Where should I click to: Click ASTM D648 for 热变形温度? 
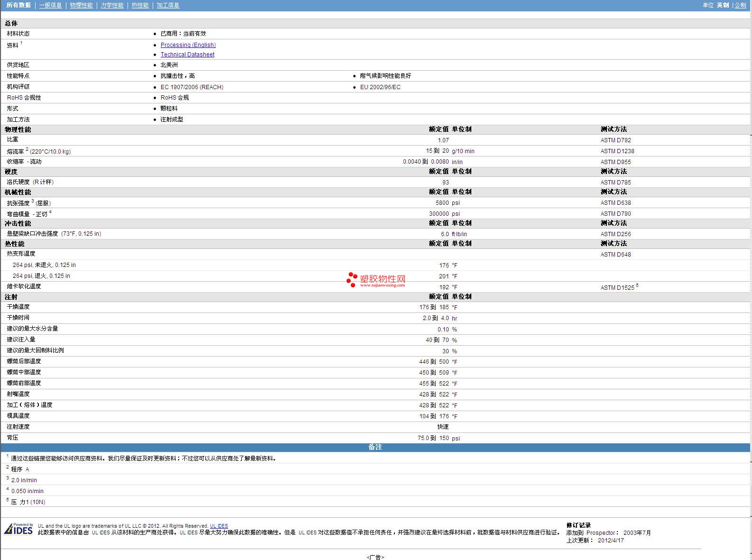click(x=615, y=255)
